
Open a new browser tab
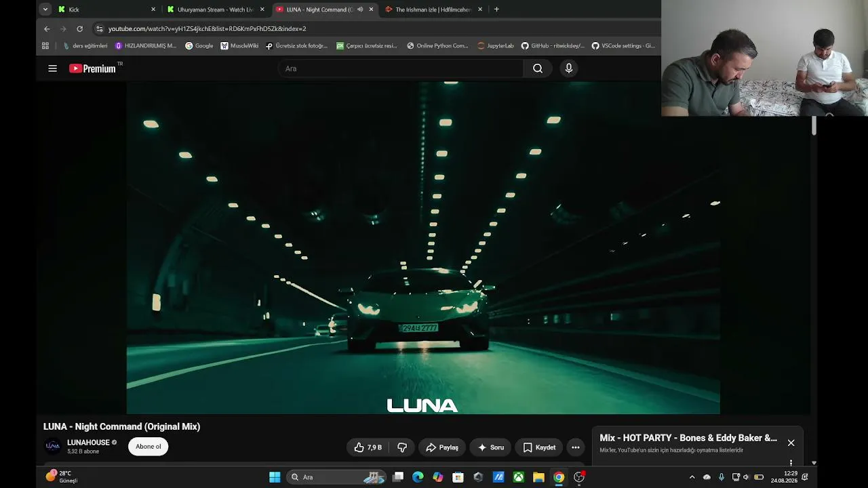coord(496,9)
